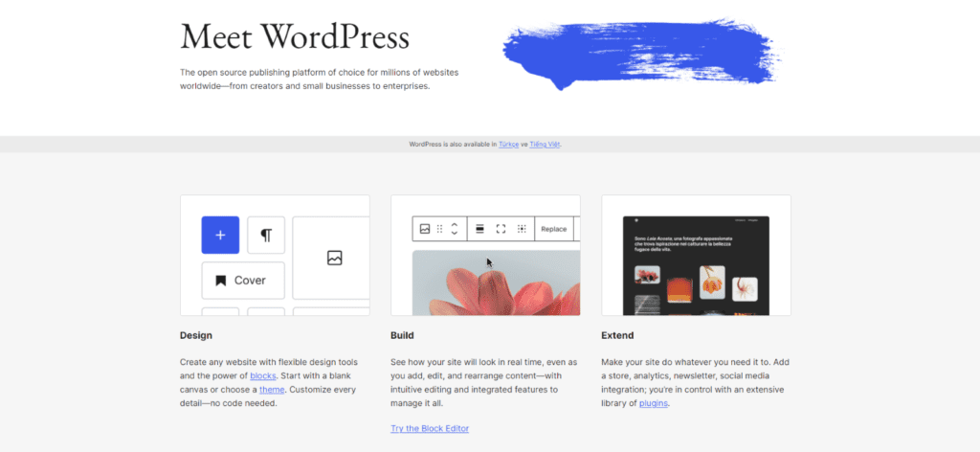The width and height of the screenshot is (980, 452).
Task: Follow the blocks link in Design text
Action: point(263,375)
